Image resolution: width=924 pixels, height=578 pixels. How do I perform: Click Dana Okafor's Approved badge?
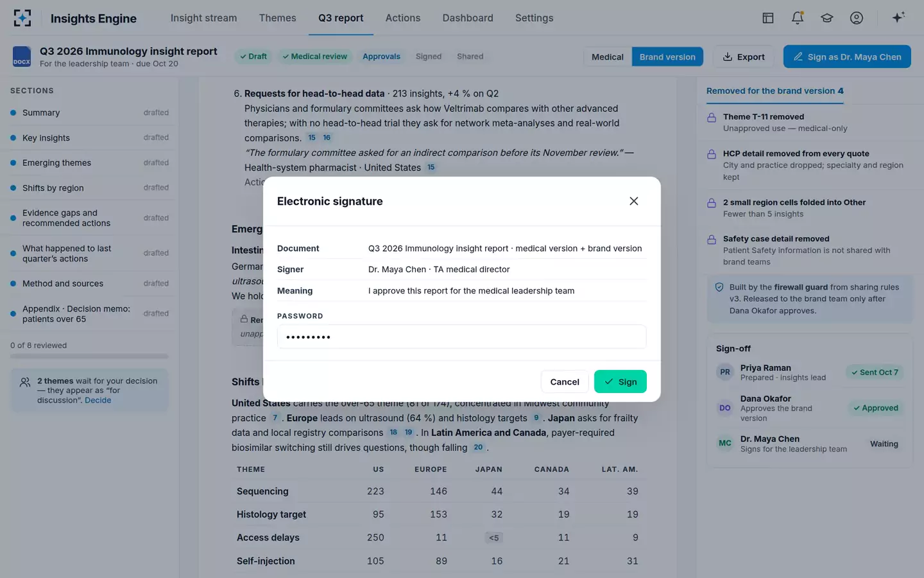pyautogui.click(x=876, y=408)
